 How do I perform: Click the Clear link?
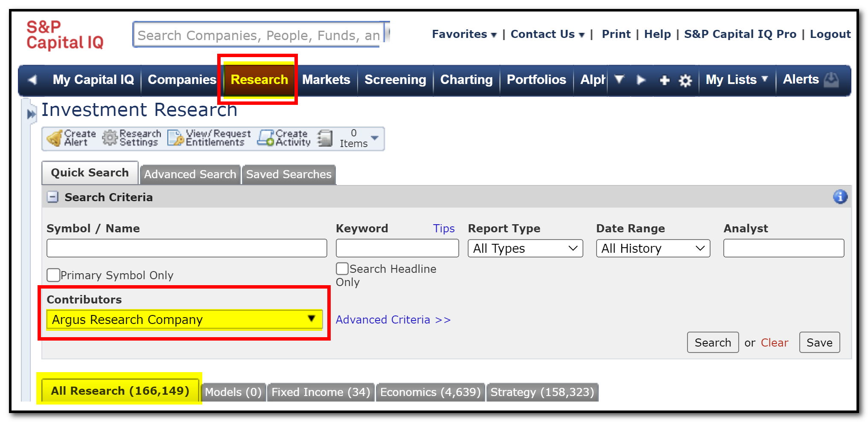pyautogui.click(x=775, y=343)
